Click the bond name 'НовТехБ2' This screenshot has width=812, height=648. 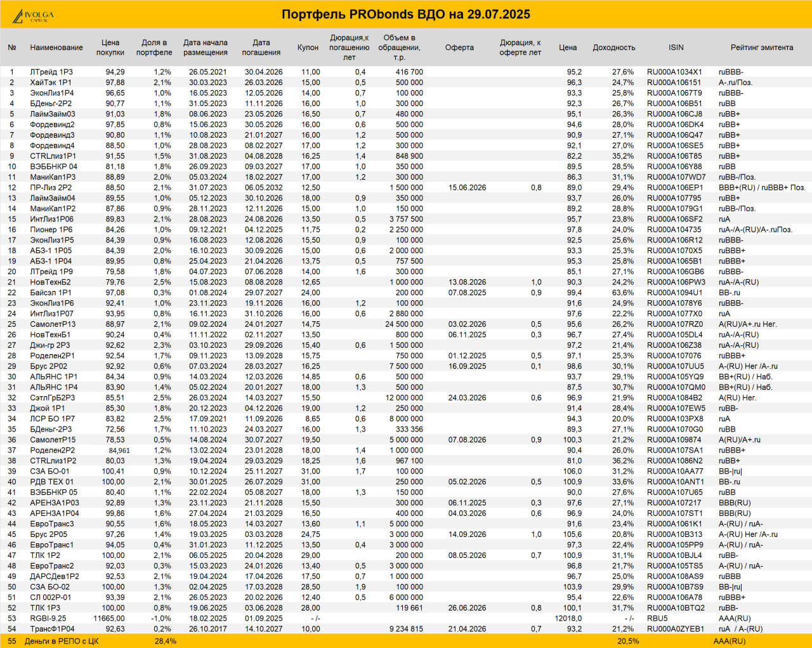click(x=50, y=282)
